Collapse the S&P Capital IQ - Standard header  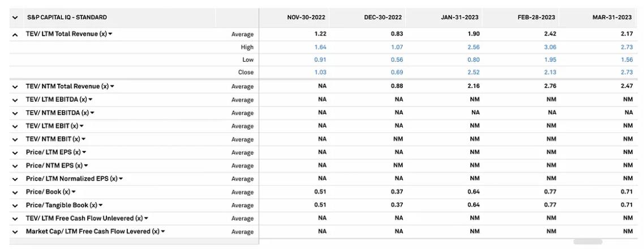tap(15, 18)
